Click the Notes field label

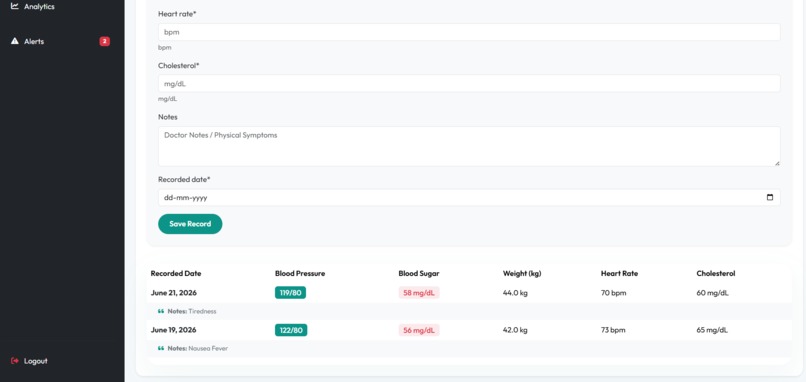pyautogui.click(x=168, y=117)
